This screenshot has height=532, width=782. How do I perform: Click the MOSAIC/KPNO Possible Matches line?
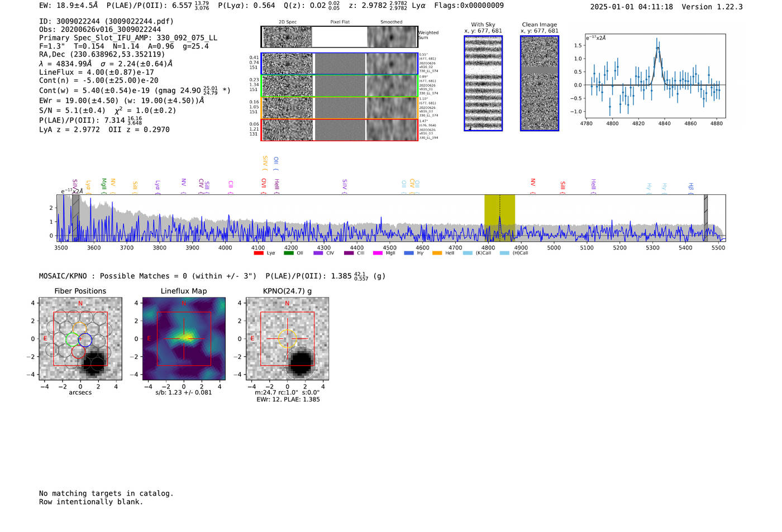212,276
